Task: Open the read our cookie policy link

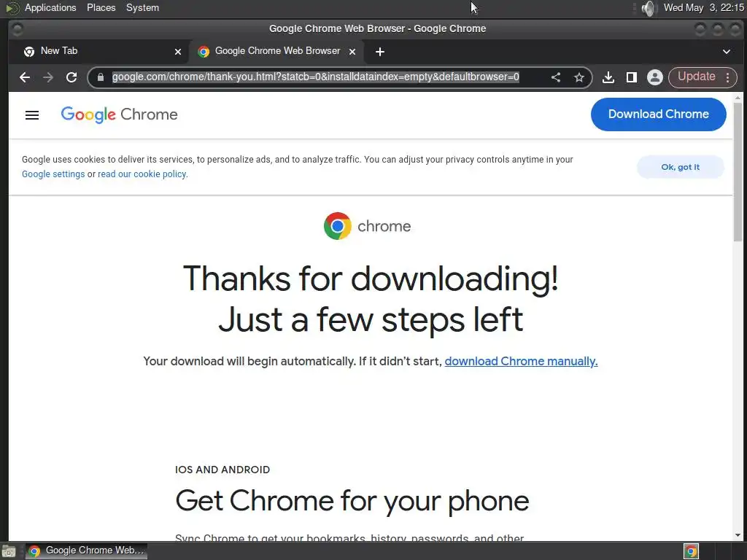Action: coord(143,174)
